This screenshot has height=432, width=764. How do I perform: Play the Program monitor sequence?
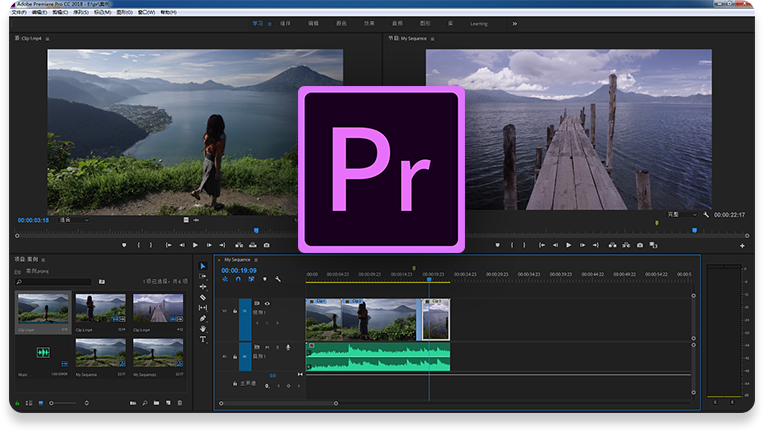click(568, 245)
